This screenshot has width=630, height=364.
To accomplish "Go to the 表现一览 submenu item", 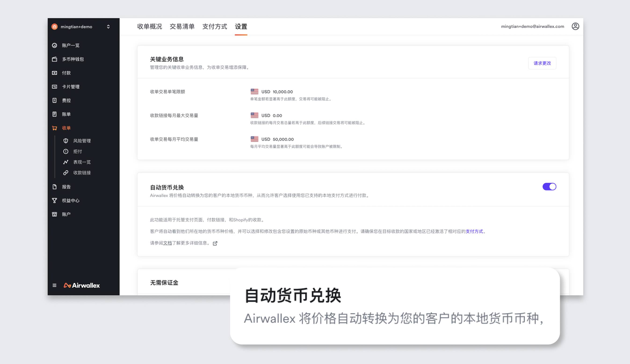I will point(82,162).
